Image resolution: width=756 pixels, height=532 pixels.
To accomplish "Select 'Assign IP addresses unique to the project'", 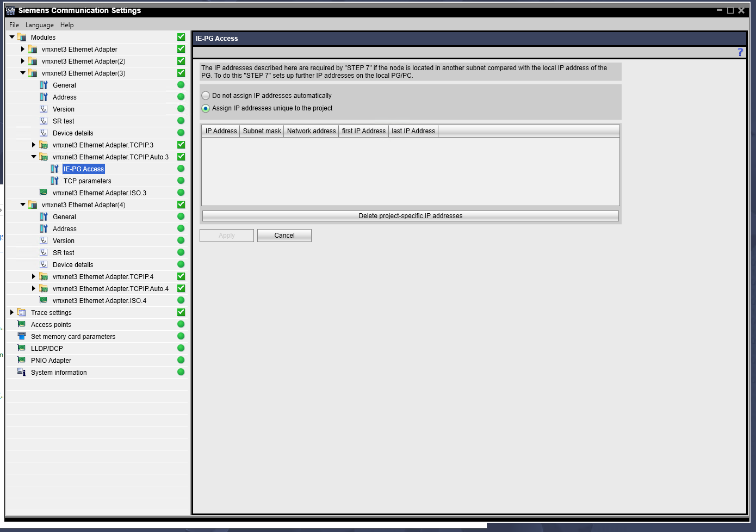I will [x=206, y=108].
